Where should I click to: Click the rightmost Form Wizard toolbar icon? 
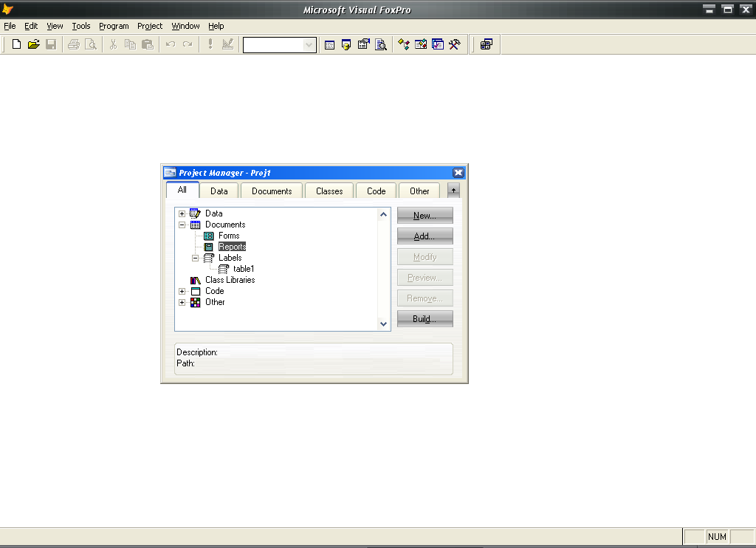[x=486, y=45]
